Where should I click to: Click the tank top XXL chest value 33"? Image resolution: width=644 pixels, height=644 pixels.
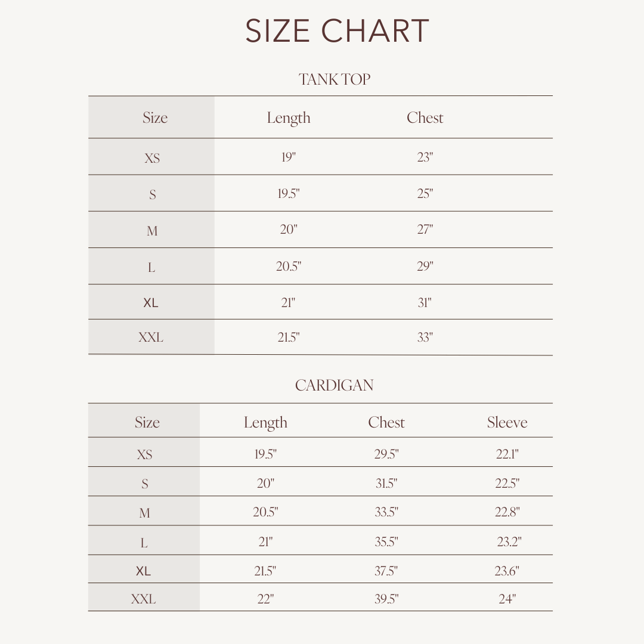[425, 338]
